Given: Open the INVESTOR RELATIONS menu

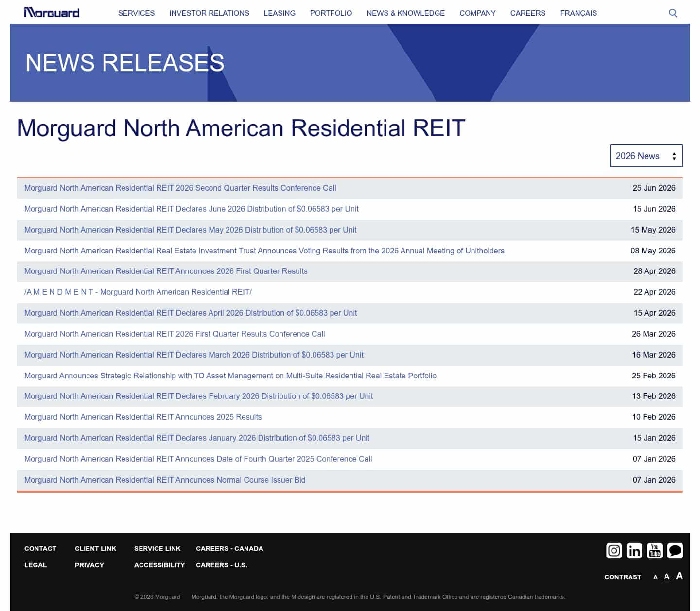Looking at the screenshot, I should 209,13.
